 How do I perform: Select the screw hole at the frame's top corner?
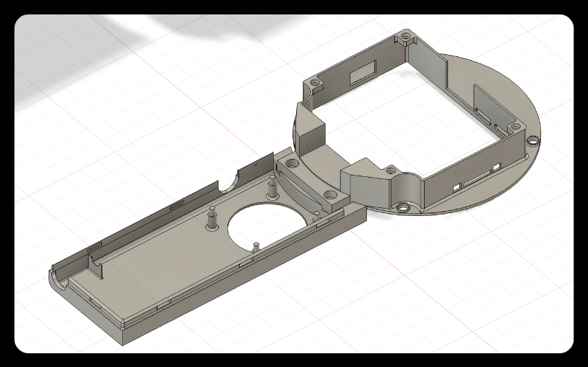coord(406,35)
